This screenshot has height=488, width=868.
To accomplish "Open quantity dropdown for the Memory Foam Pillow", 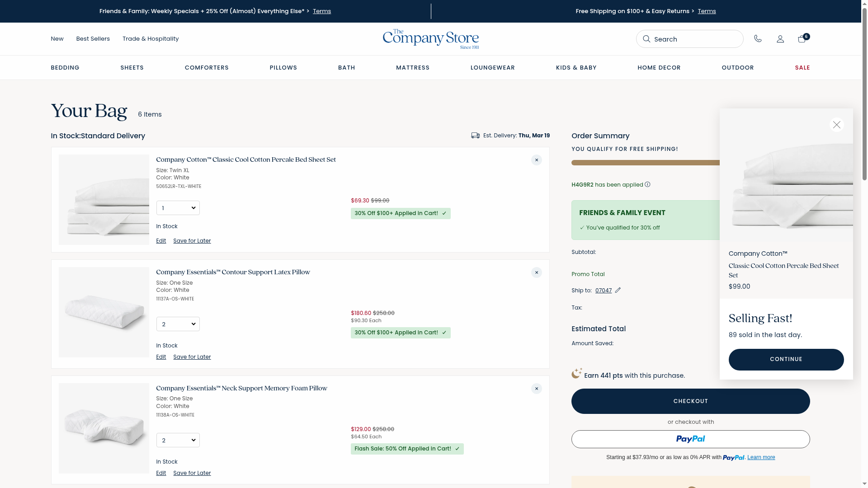I will tap(178, 440).
